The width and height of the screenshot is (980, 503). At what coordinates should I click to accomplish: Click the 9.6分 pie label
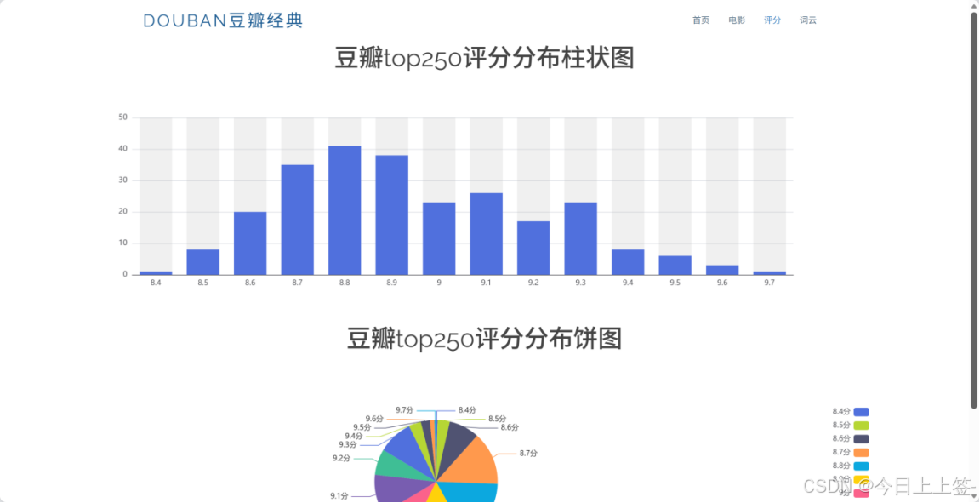[374, 419]
